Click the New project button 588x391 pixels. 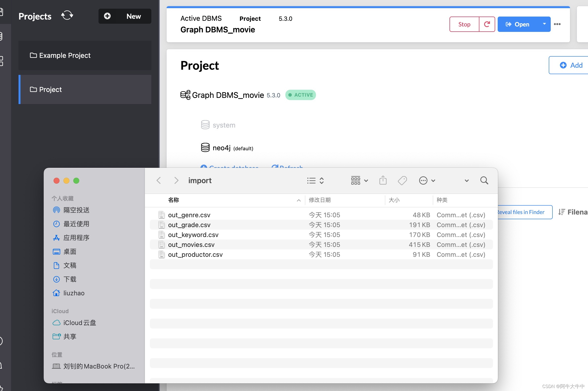click(125, 16)
